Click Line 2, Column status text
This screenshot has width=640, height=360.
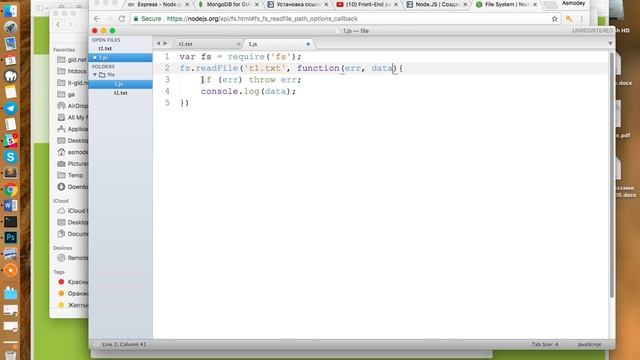(x=124, y=344)
